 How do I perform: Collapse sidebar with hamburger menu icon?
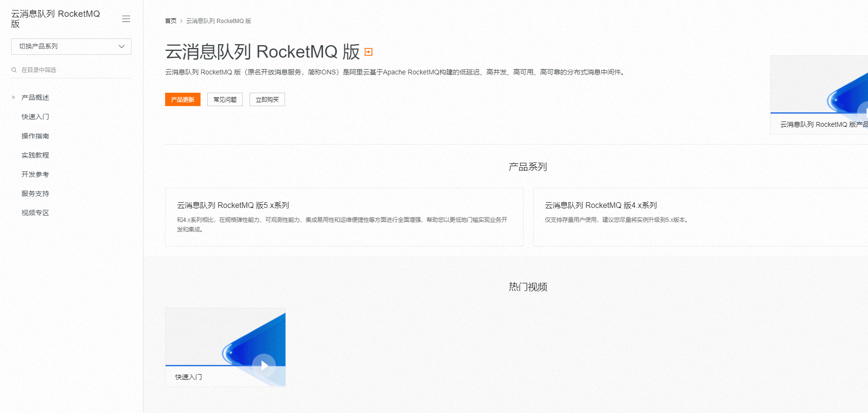126,19
